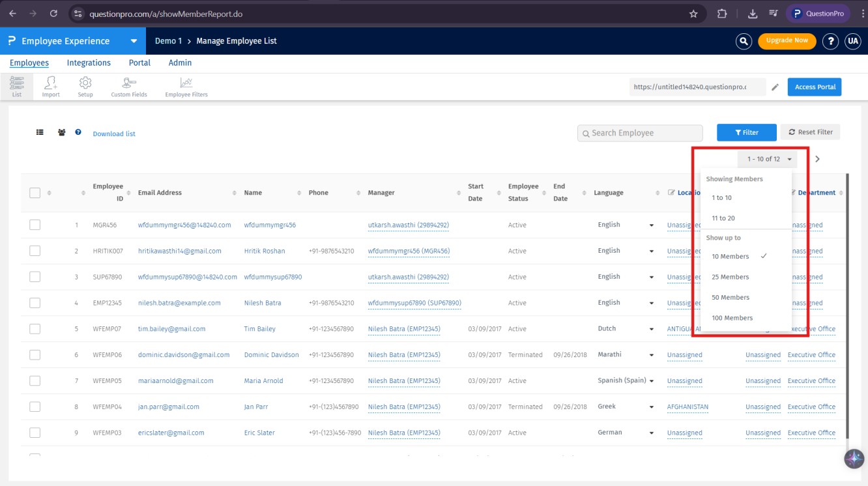868x486 pixels.
Task: Open the help question mark in header
Action: click(x=830, y=41)
